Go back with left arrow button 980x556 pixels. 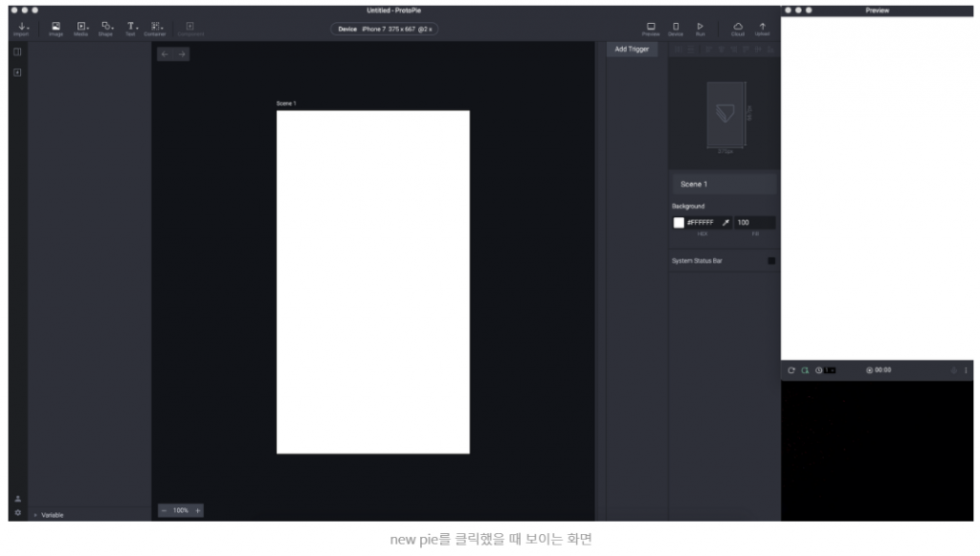click(165, 55)
